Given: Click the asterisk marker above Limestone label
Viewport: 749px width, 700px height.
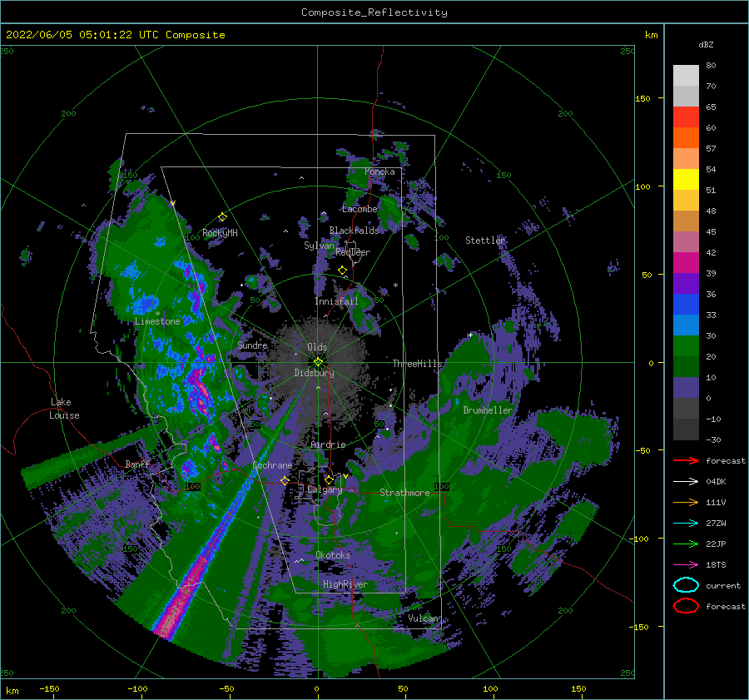Looking at the screenshot, I should click(157, 314).
